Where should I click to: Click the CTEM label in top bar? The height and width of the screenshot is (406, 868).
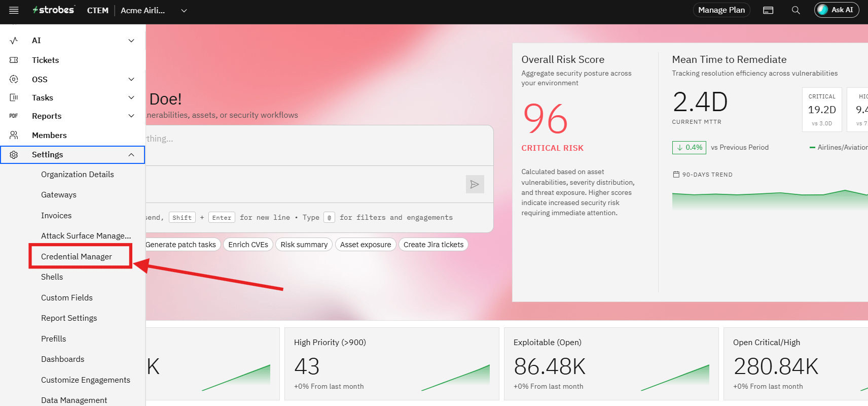tap(98, 10)
